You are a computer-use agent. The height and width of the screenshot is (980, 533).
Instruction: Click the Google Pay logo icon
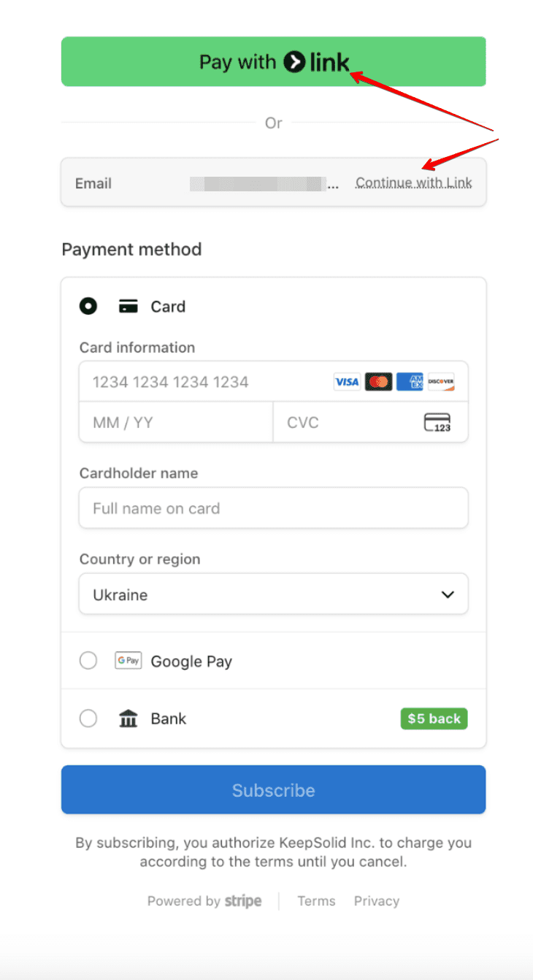tap(128, 661)
